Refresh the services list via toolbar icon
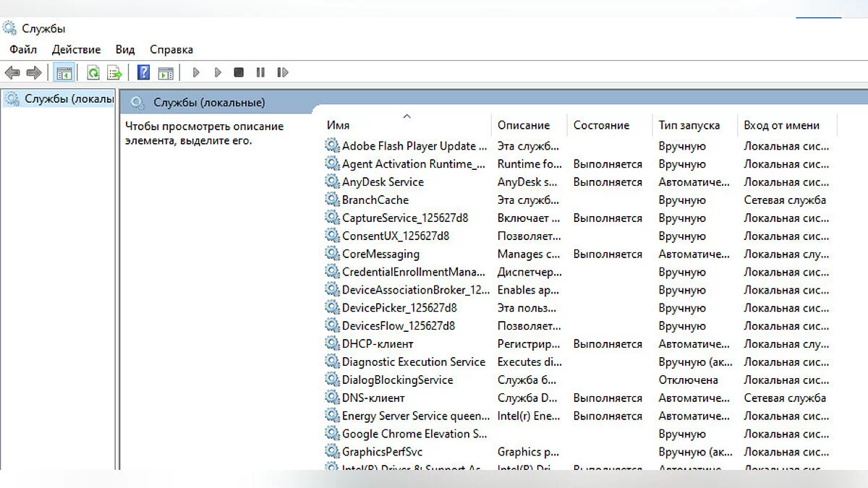This screenshot has width=868, height=488. 93,72
